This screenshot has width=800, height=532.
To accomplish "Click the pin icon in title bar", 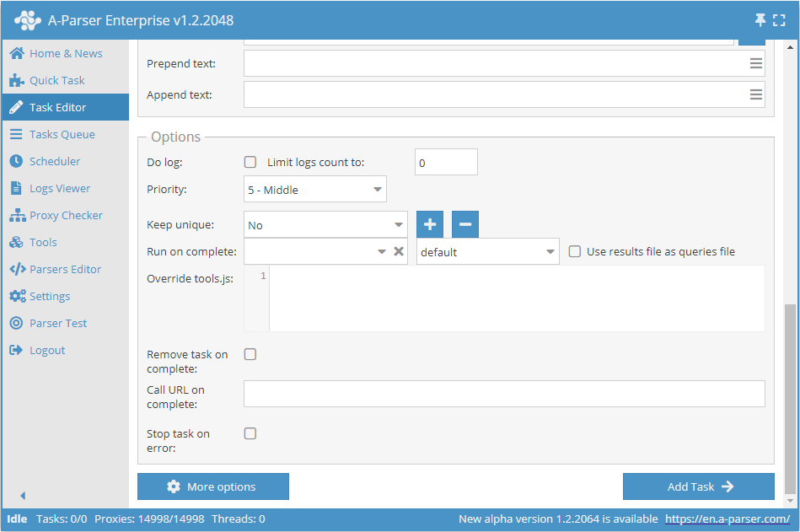I will 760,19.
